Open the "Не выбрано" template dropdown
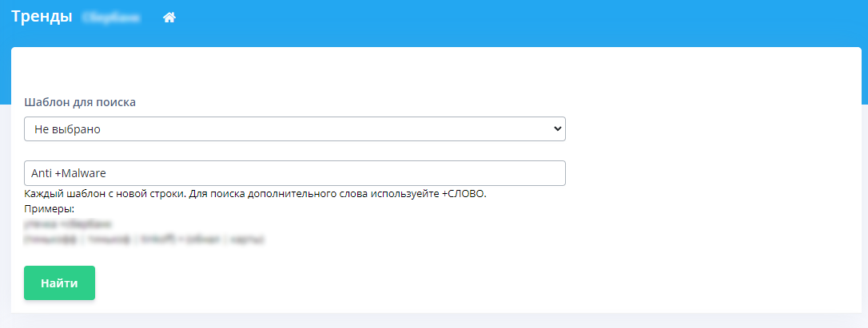The width and height of the screenshot is (868, 328). (294, 128)
